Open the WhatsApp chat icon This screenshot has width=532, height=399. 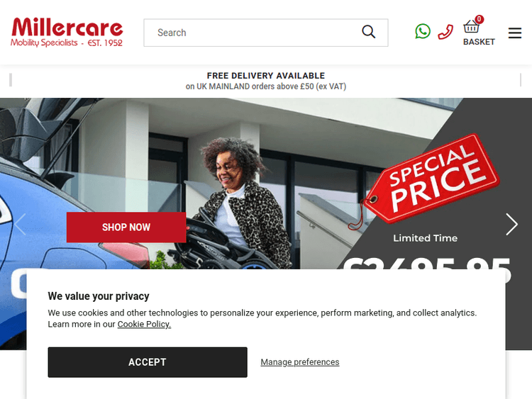(x=423, y=31)
